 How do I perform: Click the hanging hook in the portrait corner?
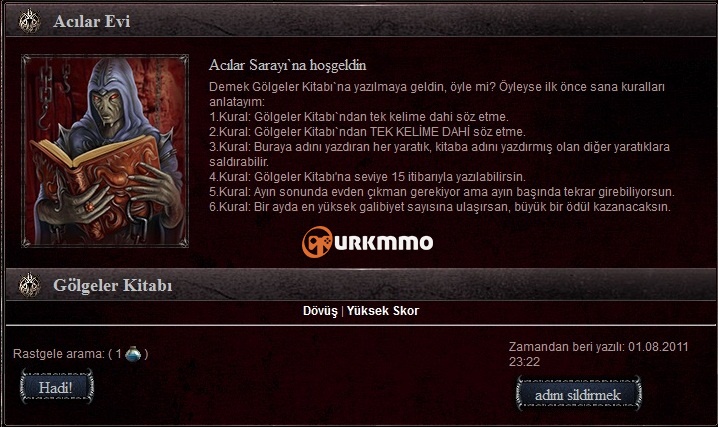[x=44, y=117]
